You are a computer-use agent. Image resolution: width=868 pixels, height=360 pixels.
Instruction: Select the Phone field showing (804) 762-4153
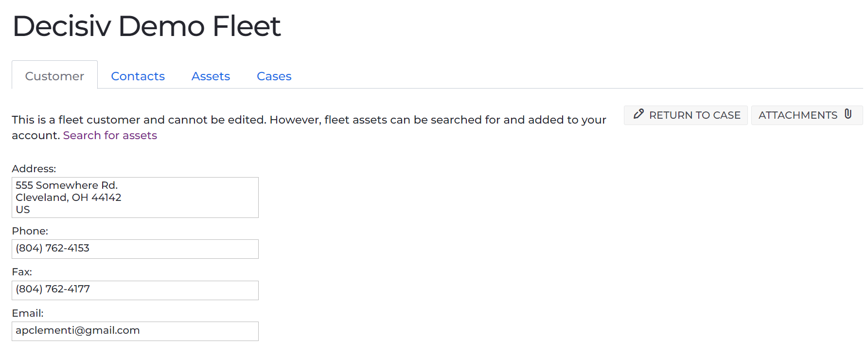pos(135,249)
